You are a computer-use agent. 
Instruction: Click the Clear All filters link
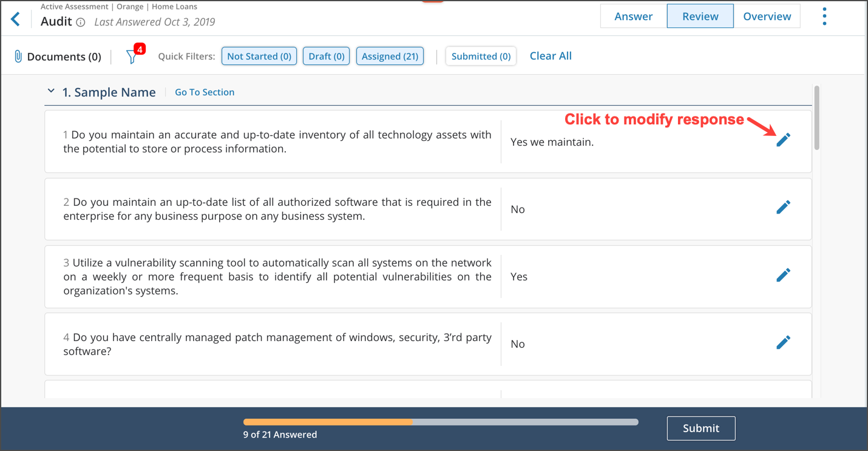(x=551, y=56)
